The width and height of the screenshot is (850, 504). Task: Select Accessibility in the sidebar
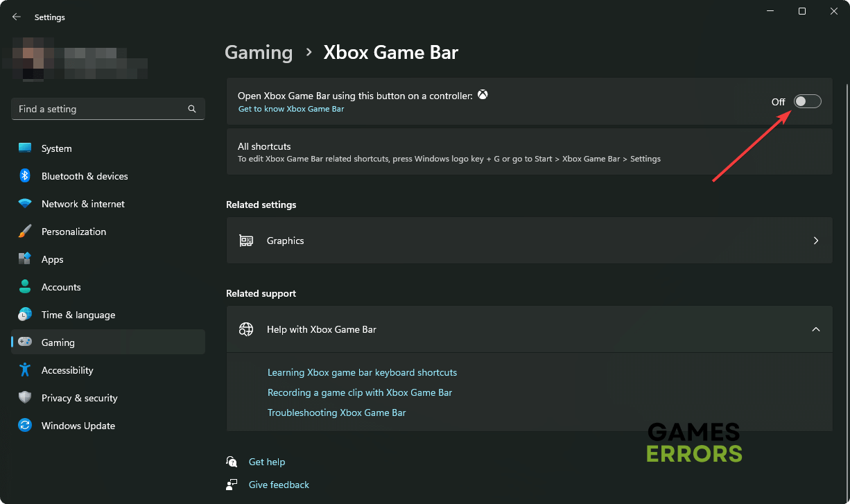tap(67, 370)
